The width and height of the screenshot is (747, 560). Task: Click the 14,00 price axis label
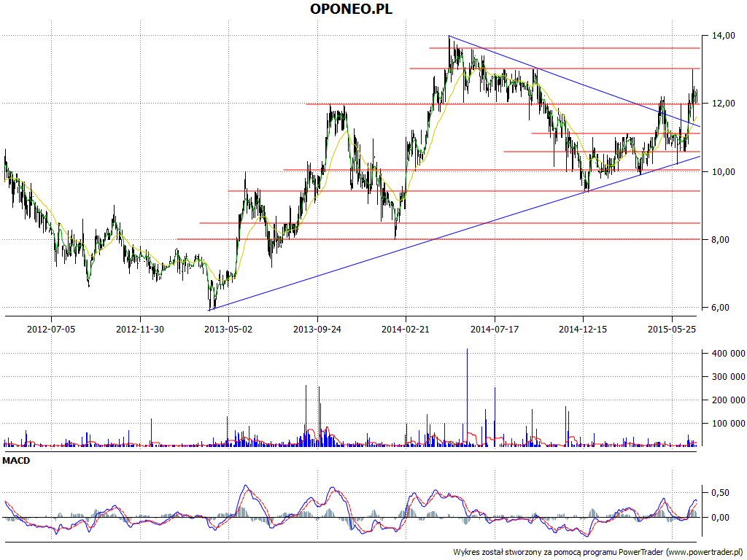coord(723,36)
